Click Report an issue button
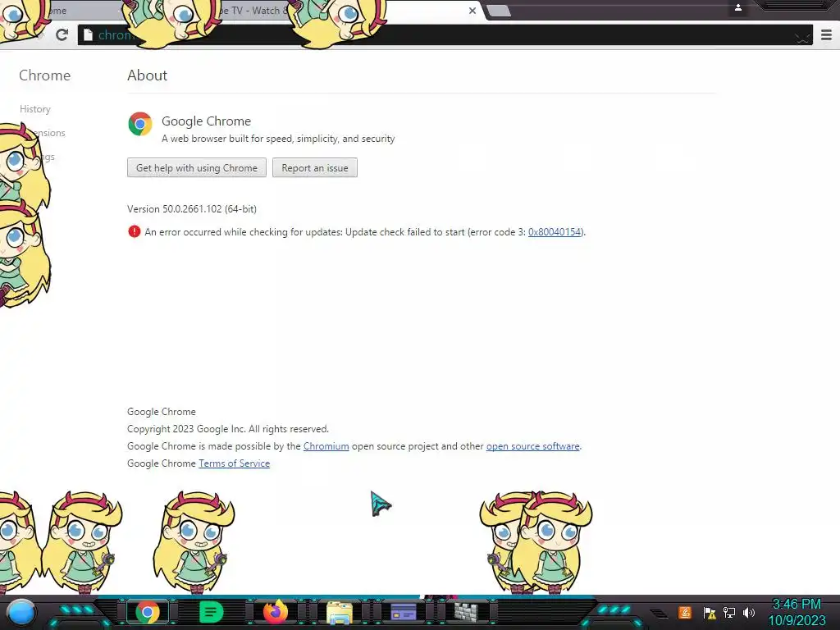This screenshot has width=840, height=630. (x=315, y=167)
